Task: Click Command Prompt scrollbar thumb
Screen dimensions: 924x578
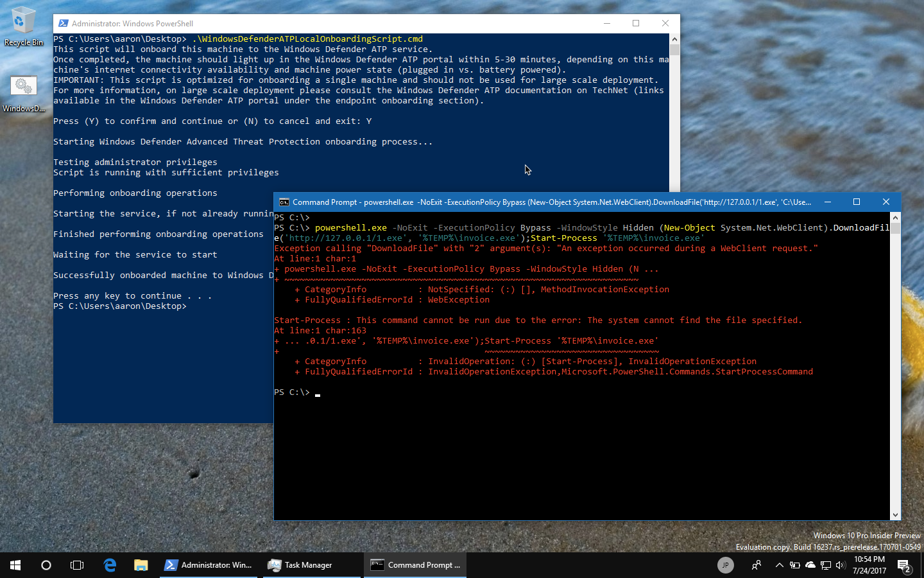Action: 895,228
